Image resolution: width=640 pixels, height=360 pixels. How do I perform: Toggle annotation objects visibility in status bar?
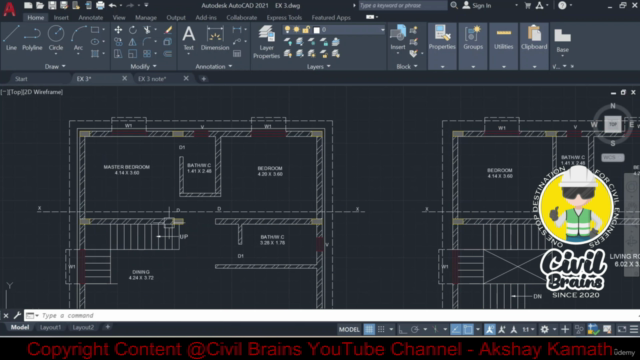click(489, 329)
